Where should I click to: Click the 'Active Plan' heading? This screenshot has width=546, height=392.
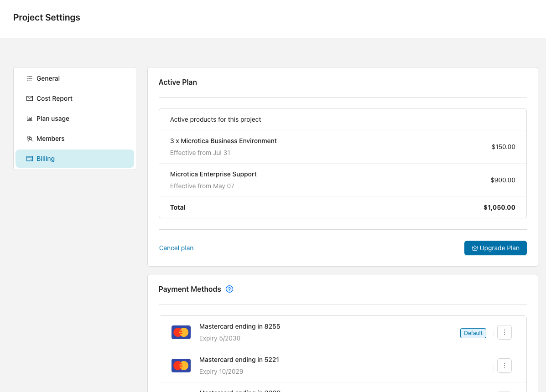click(x=177, y=83)
